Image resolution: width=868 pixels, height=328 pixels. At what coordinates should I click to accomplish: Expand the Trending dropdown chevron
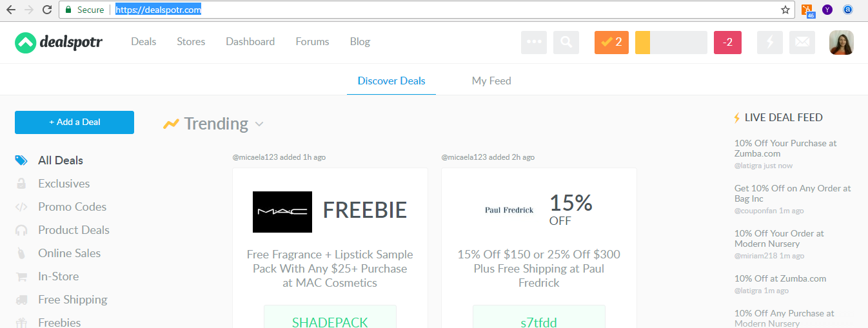pos(259,124)
